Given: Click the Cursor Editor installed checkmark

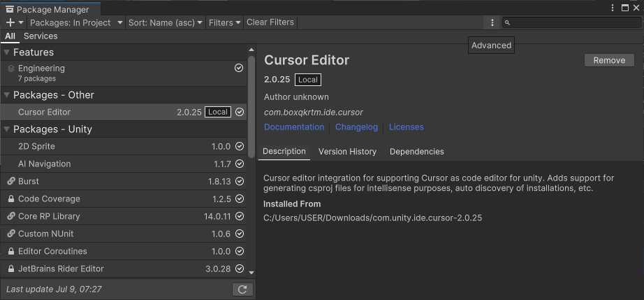Looking at the screenshot, I should [240, 112].
